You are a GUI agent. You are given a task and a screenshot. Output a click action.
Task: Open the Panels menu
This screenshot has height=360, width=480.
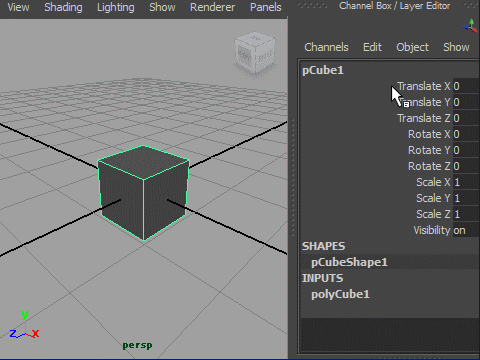coord(266,7)
